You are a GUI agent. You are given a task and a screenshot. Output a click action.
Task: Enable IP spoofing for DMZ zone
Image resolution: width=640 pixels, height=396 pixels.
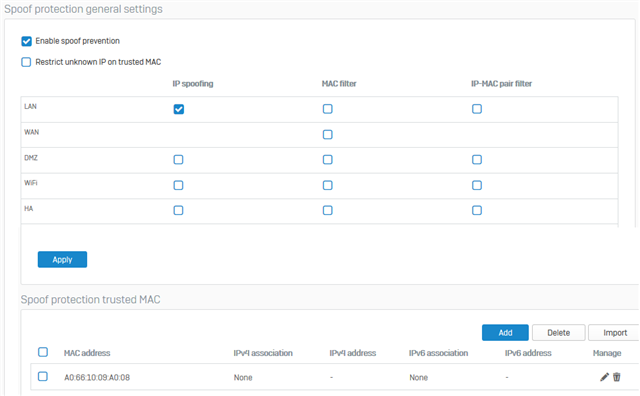(x=178, y=160)
